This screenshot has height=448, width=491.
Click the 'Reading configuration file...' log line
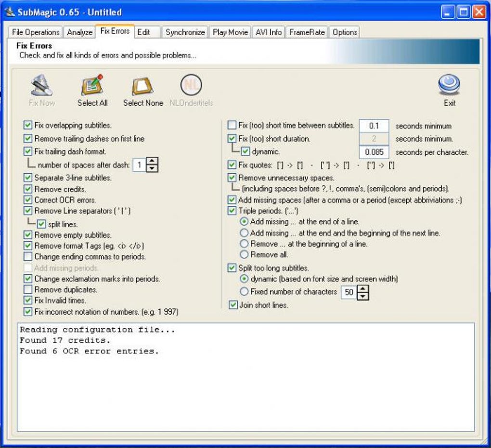point(97,330)
